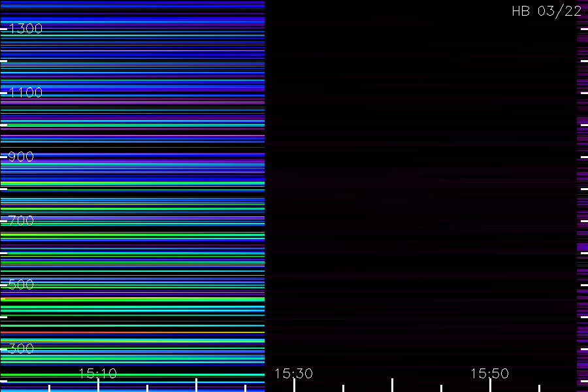
Task: Click the tick mark under 15:10
Action: [x=98, y=385]
